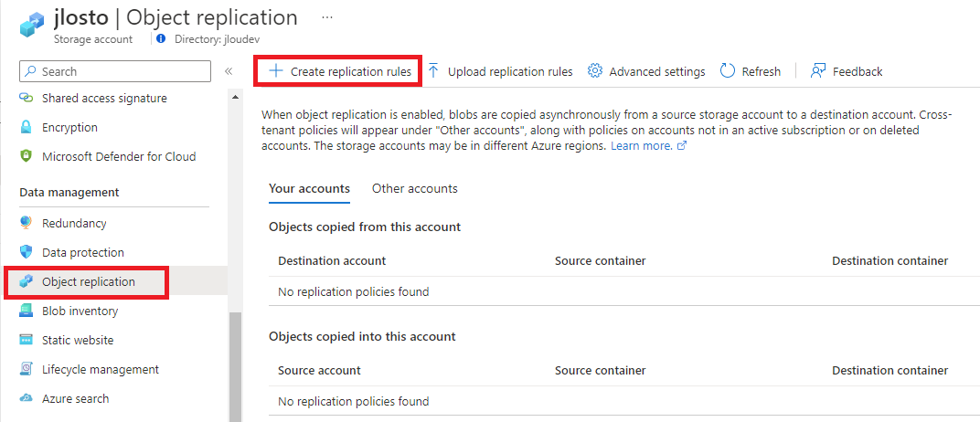Open the ellipsis menu beside the page title
Image resolution: width=980 pixels, height=422 pixels.
327,17
